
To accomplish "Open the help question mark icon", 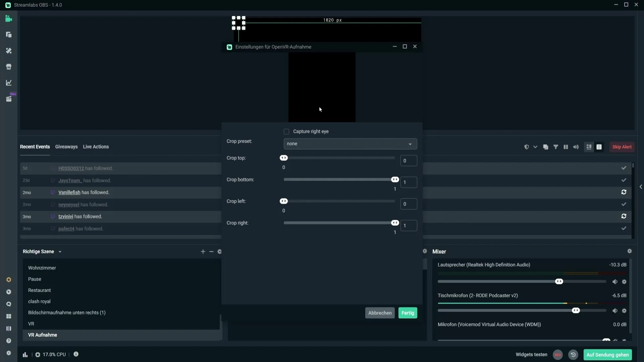I will (x=9, y=341).
